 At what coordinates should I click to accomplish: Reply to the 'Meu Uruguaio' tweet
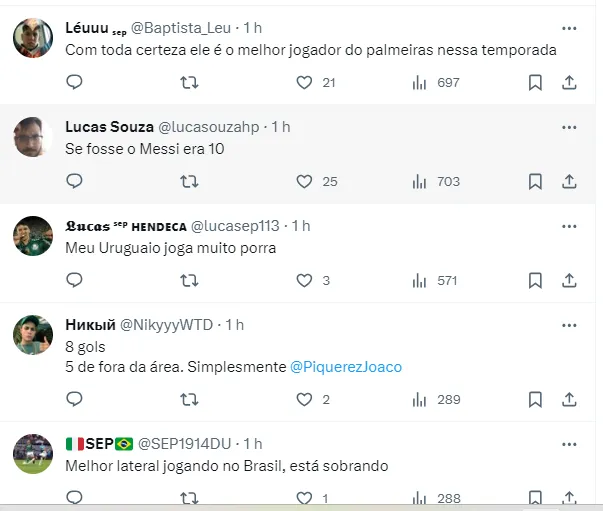73,281
